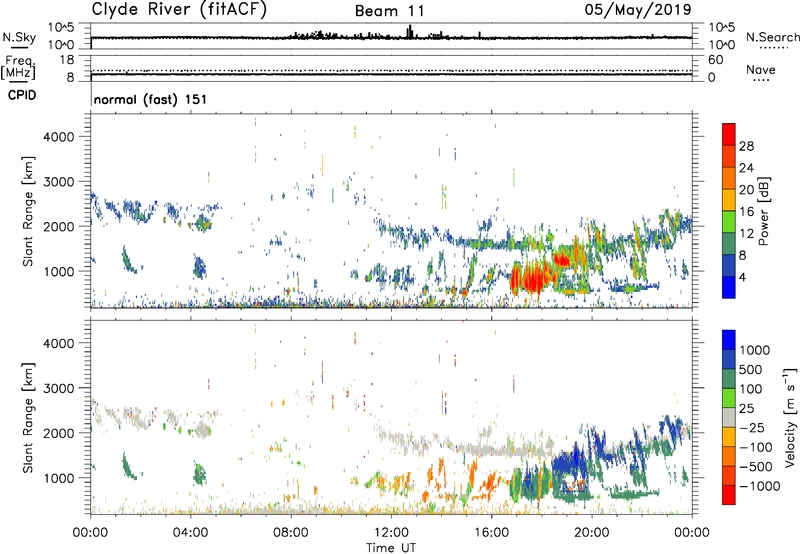The width and height of the screenshot is (800, 554).
Task: Click the 'Freq. [MHz]' label
Action: (x=18, y=68)
